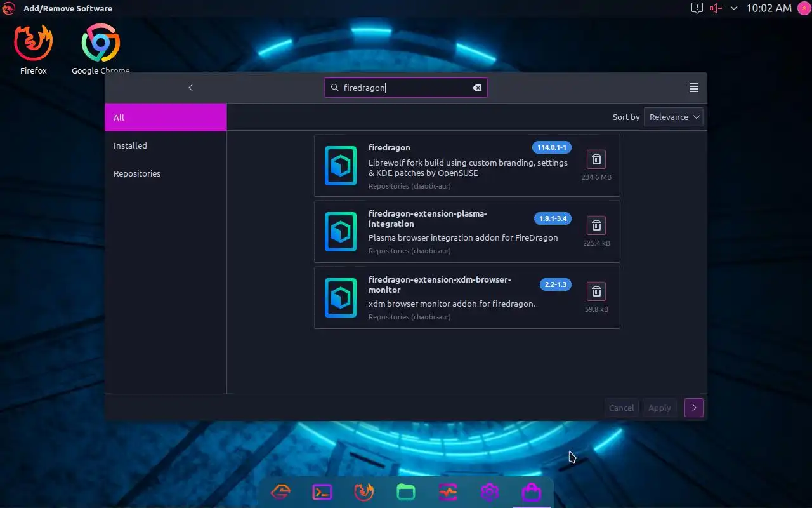This screenshot has width=812, height=508.
Task: Click the Librewolf fork description text
Action: [x=468, y=168]
